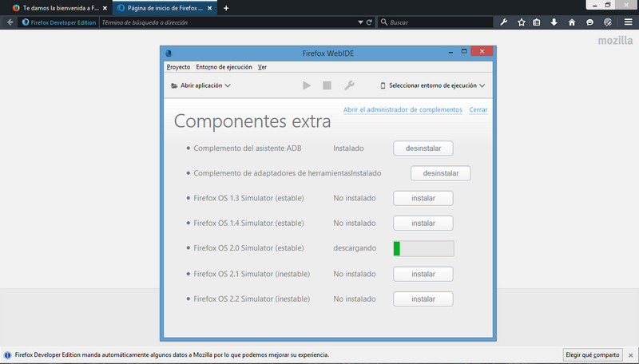Click the search magnifier icon
Screen dimensions: 639x364
(x=384, y=22)
